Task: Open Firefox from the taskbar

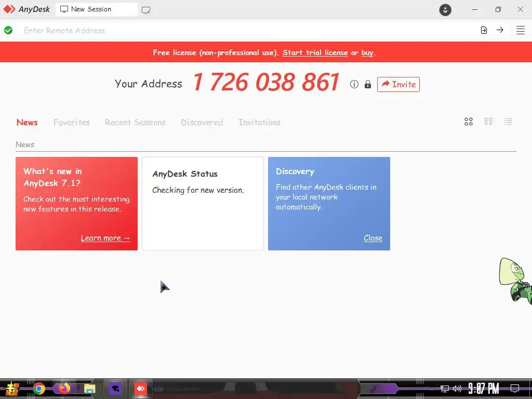Action: tap(64, 388)
